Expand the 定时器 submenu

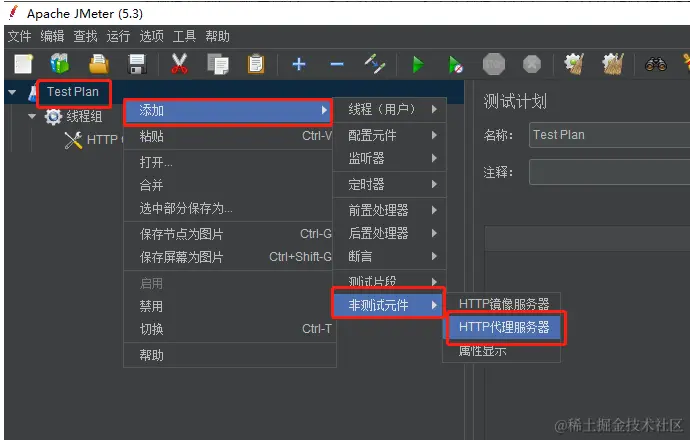pyautogui.click(x=389, y=184)
